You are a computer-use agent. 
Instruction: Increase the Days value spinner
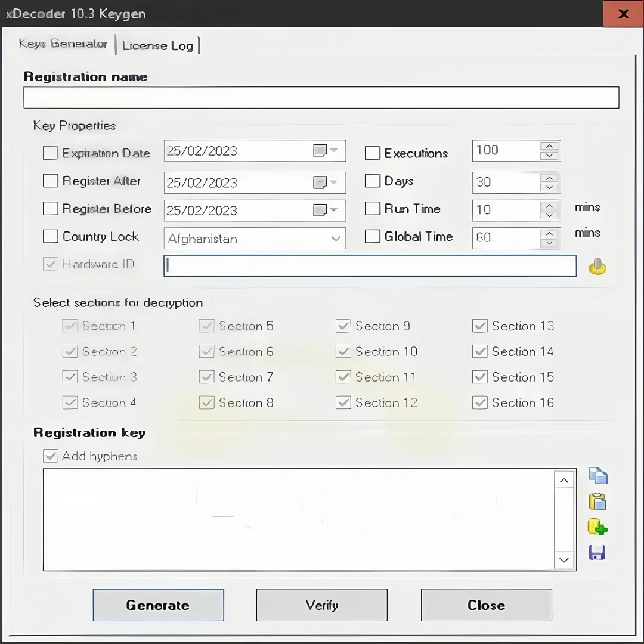(549, 178)
